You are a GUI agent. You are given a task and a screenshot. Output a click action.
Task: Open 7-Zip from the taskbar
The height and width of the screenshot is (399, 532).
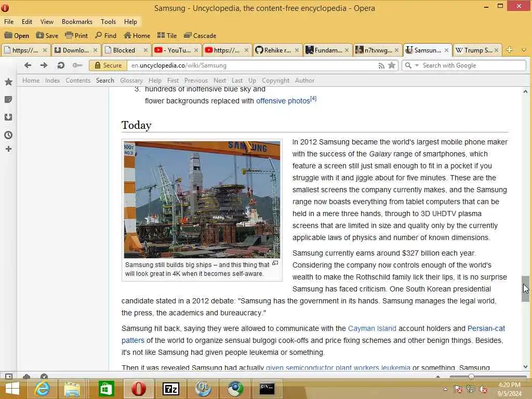170,389
